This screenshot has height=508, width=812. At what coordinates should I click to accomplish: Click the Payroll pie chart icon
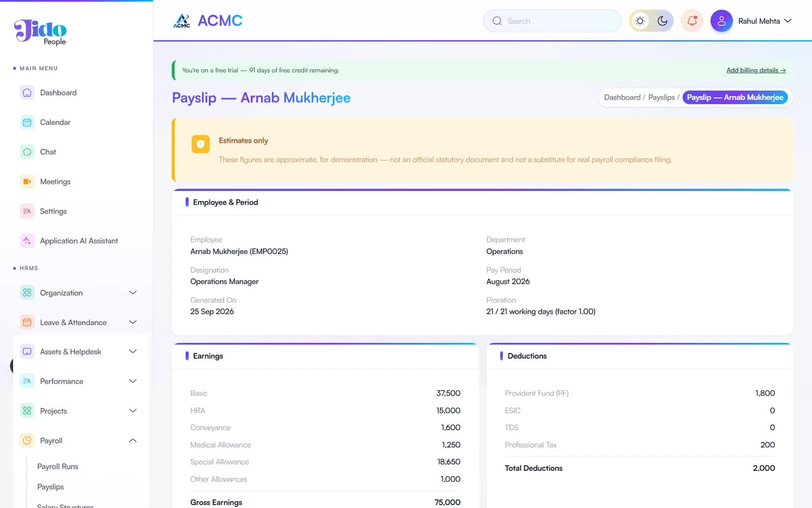click(27, 440)
